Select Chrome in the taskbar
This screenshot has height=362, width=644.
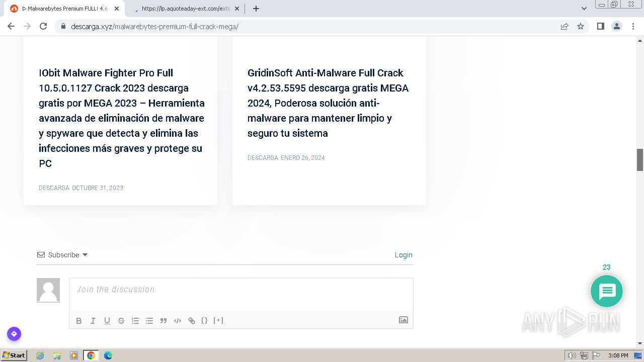[x=91, y=355]
